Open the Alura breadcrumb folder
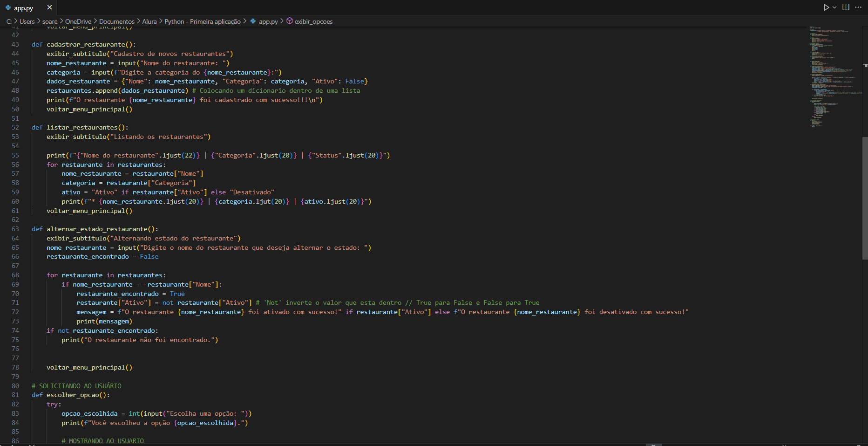 point(149,21)
